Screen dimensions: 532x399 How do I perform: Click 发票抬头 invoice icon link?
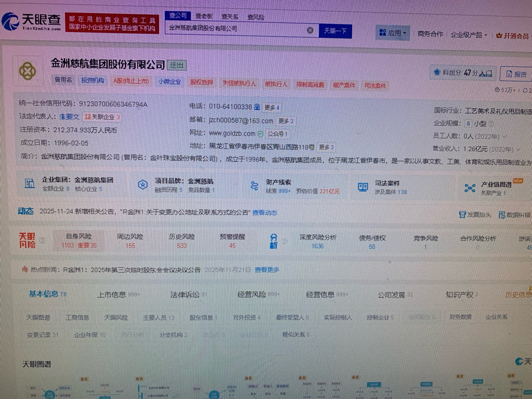coord(475,215)
